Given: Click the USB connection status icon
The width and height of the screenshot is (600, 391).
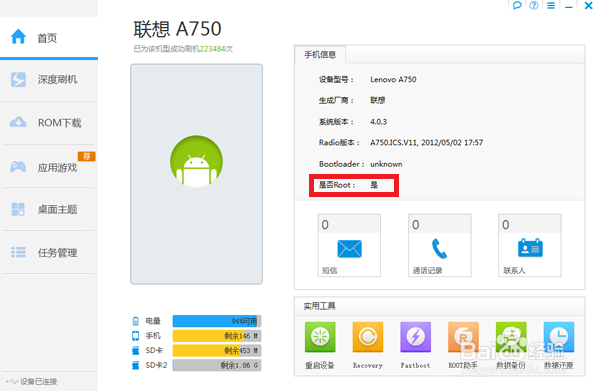Looking at the screenshot, I should point(12,381).
